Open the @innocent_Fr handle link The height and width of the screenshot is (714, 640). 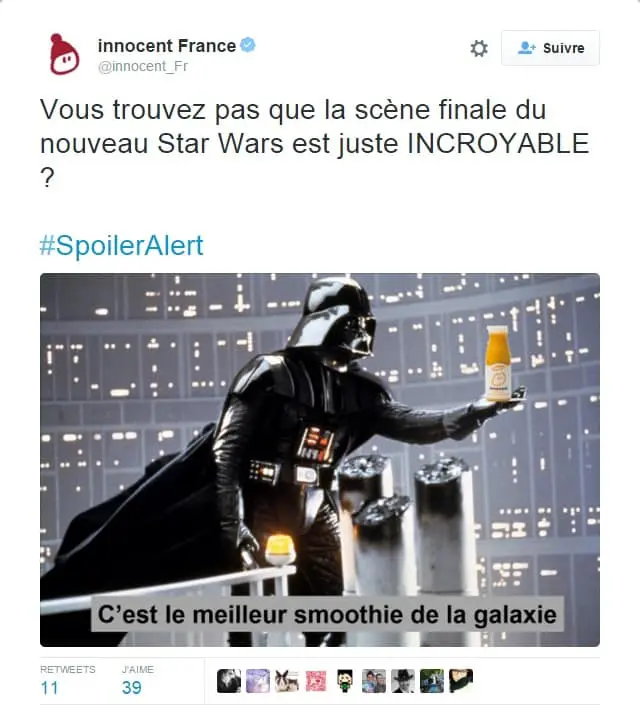point(143,66)
